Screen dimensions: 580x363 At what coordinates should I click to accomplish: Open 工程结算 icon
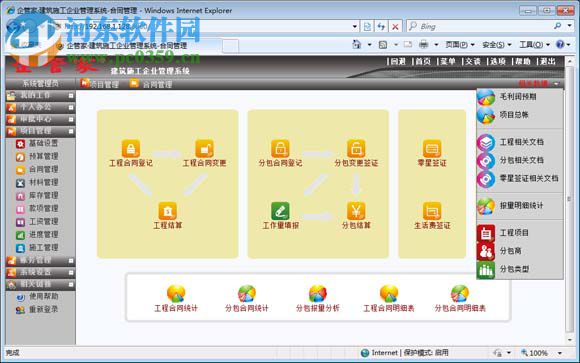point(168,211)
